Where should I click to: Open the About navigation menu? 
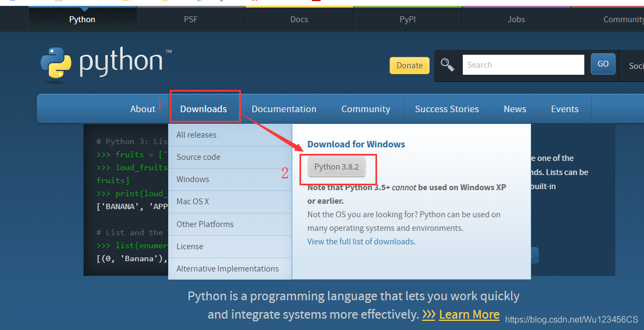click(x=143, y=109)
